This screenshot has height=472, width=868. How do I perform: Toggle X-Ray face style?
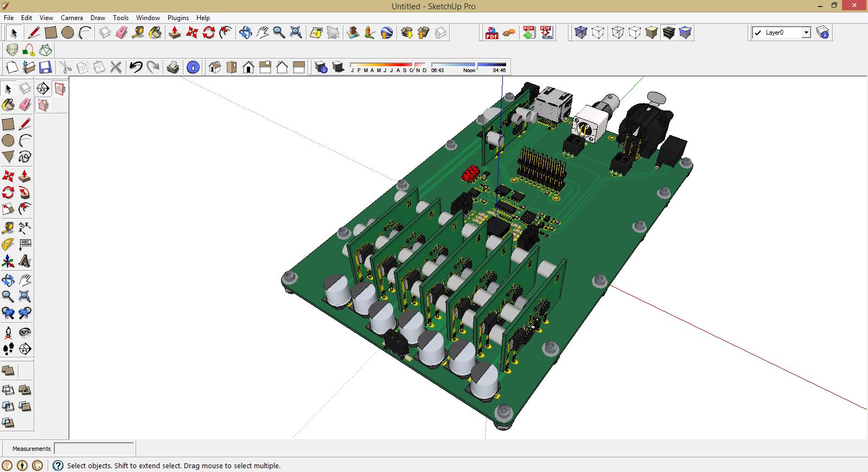581,33
